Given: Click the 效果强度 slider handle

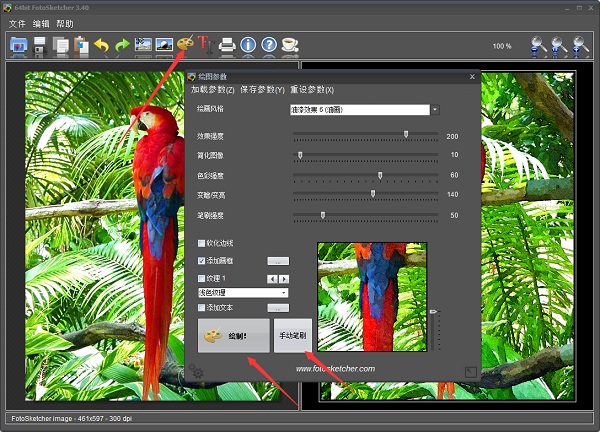Looking at the screenshot, I should pos(406,134).
